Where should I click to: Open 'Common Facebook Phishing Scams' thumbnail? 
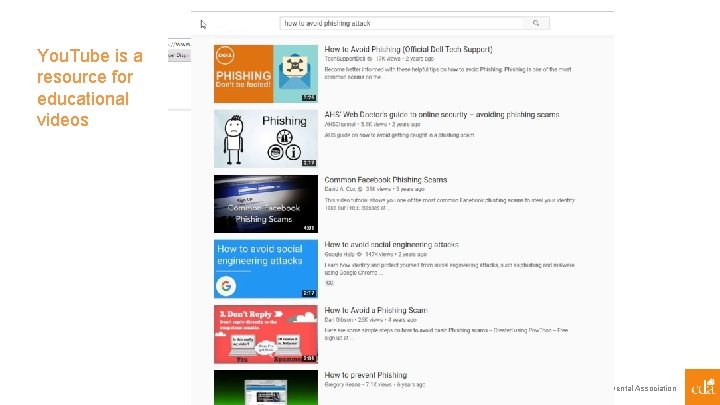click(266, 204)
